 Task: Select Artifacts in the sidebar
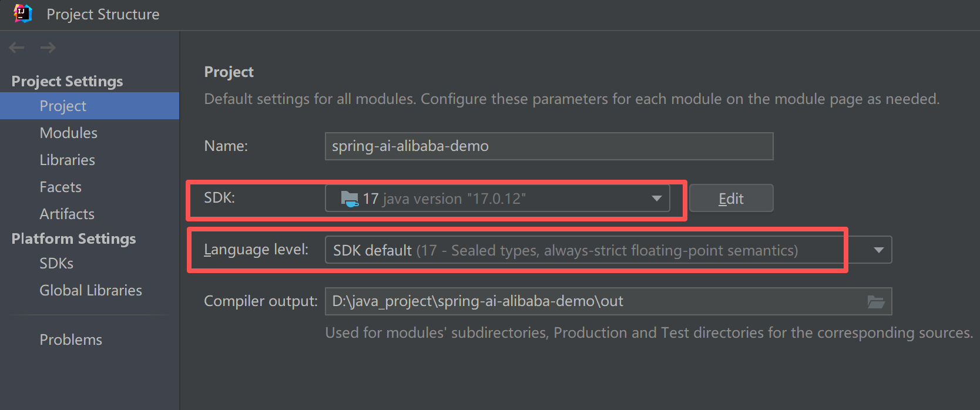67,214
